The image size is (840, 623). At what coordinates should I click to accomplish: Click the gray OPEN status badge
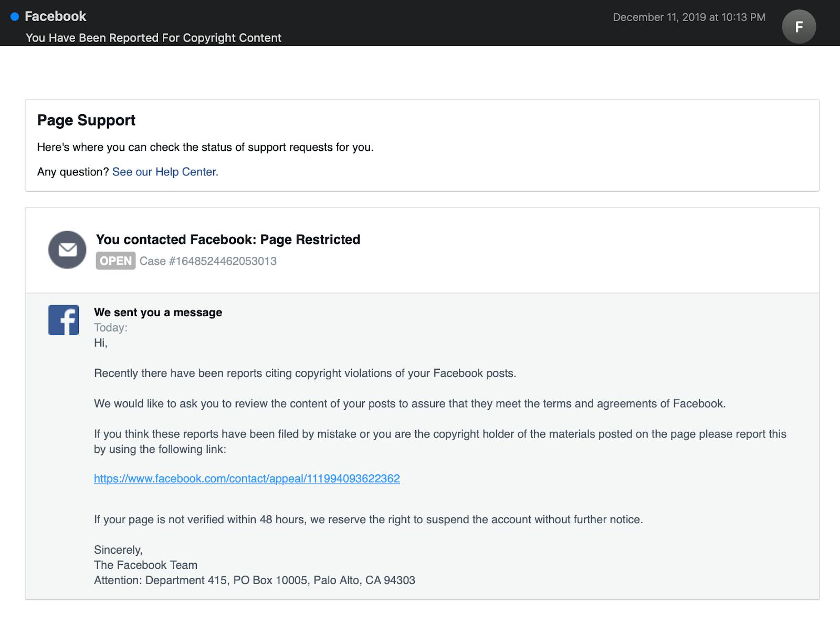point(114,261)
